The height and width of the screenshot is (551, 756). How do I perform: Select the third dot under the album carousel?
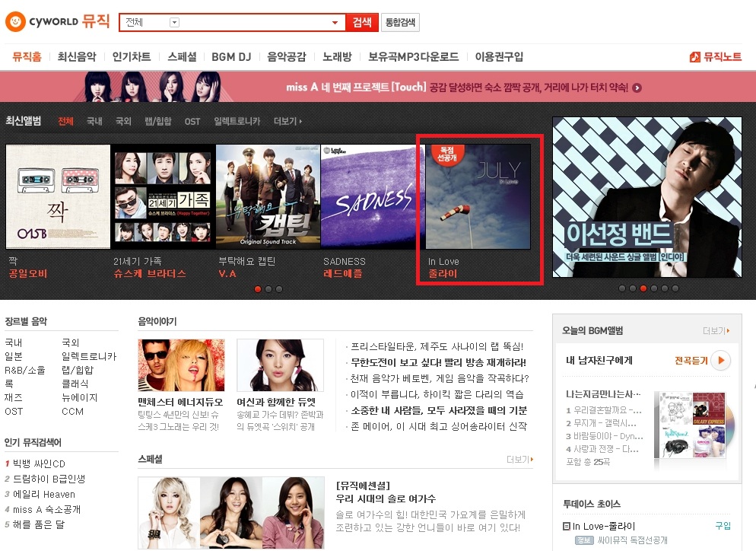click(x=279, y=289)
